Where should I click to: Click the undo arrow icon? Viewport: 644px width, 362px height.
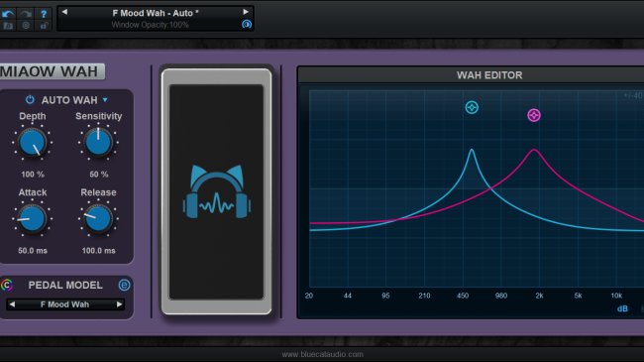8,14
